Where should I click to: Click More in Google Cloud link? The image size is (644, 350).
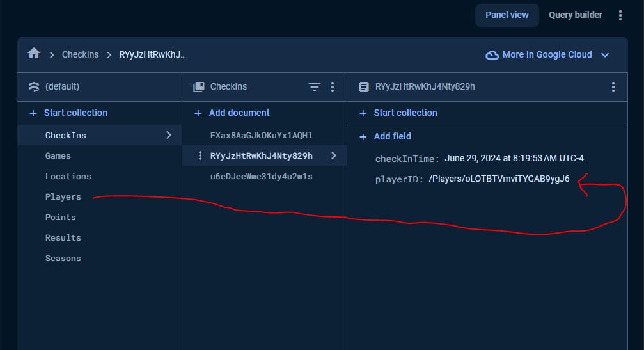pyautogui.click(x=547, y=54)
